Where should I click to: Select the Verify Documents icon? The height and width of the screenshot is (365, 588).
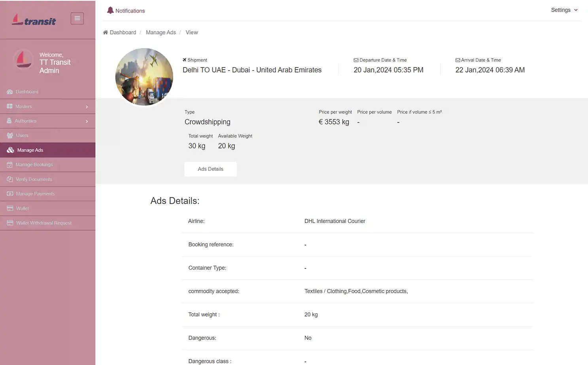pos(9,179)
